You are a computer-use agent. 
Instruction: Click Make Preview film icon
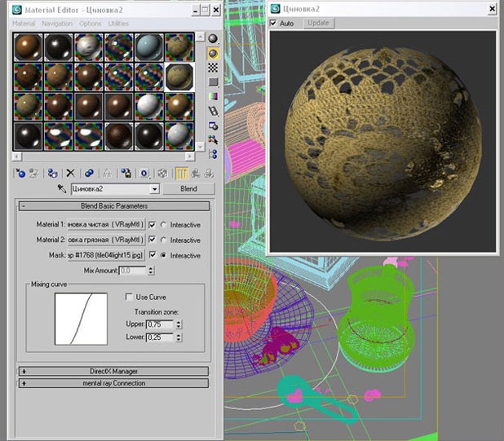(213, 111)
